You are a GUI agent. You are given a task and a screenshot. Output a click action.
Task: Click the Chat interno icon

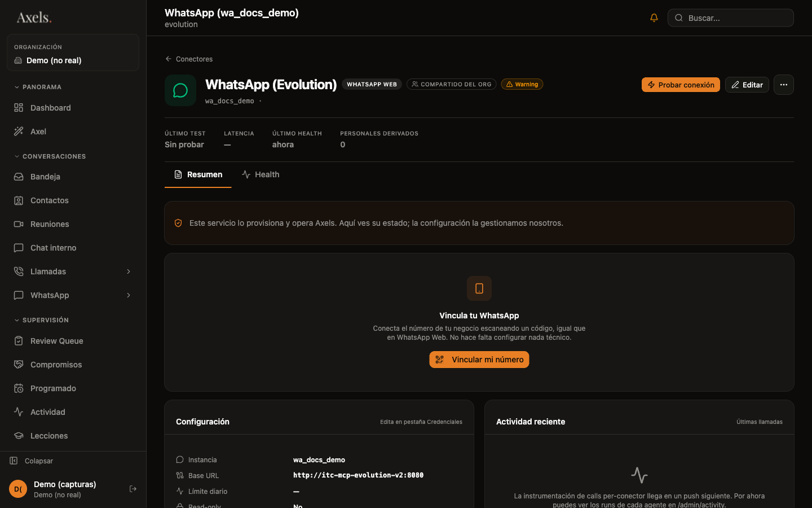coord(19,248)
